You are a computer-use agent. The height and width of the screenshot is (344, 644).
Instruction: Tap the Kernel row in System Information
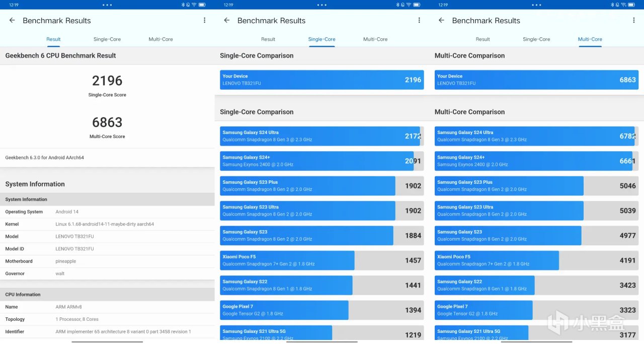[107, 224]
